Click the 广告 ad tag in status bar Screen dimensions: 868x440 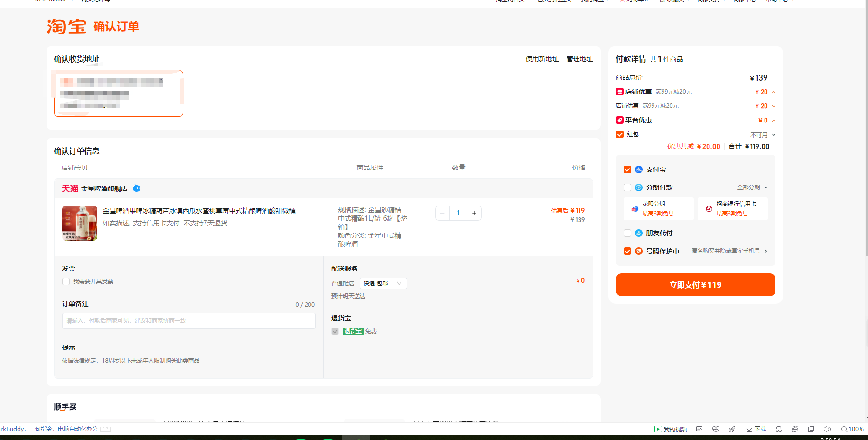[106, 429]
